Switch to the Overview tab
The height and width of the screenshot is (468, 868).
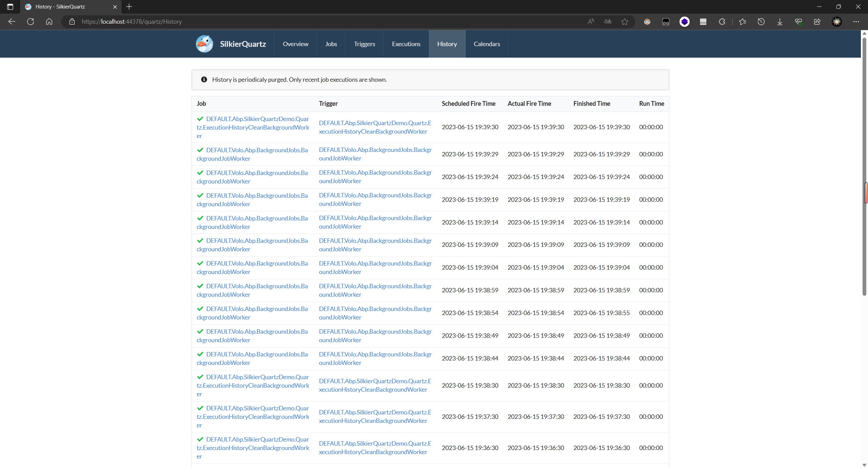(x=295, y=44)
